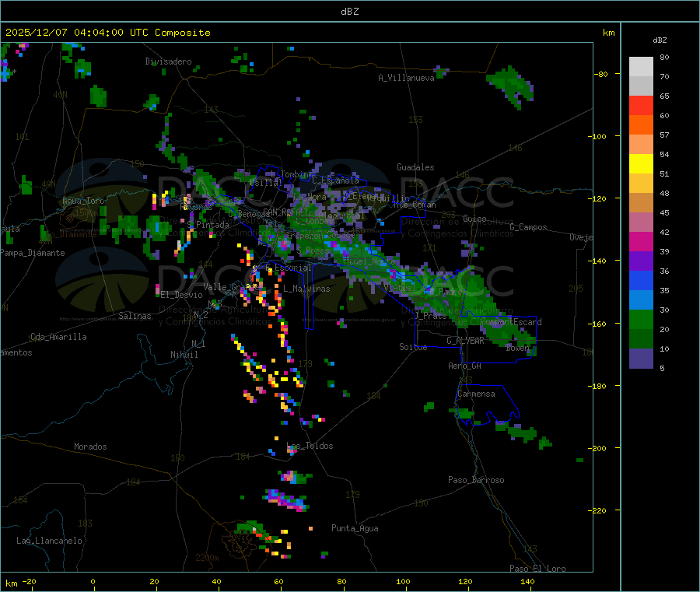700x592 pixels.
Task: Click the 'dBZ' title in the top bar
Action: tap(349, 12)
